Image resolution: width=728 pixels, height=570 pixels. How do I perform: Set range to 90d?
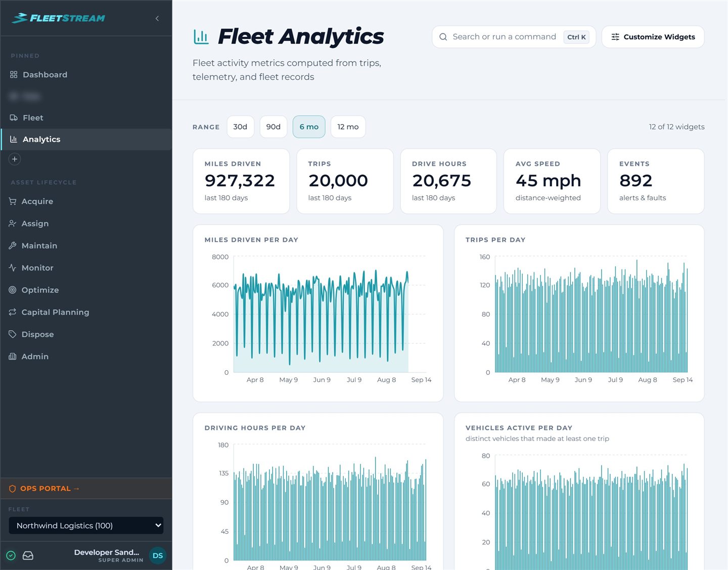(x=274, y=127)
